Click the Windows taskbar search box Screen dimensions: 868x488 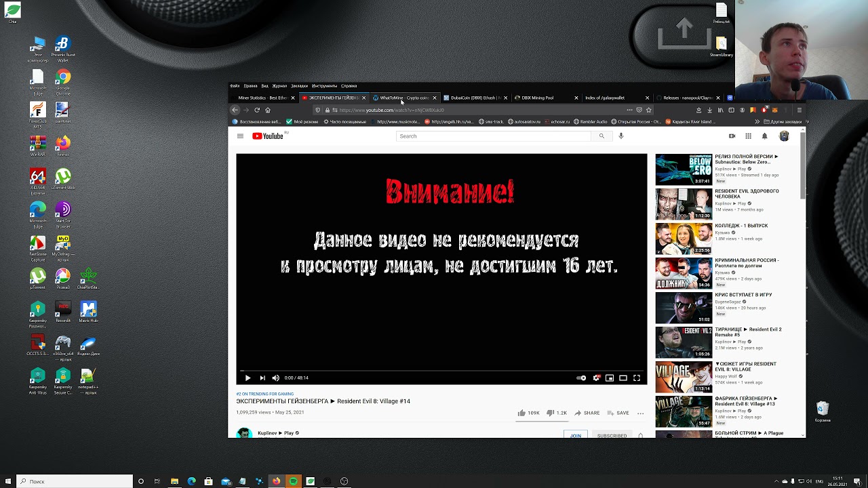pos(75,481)
